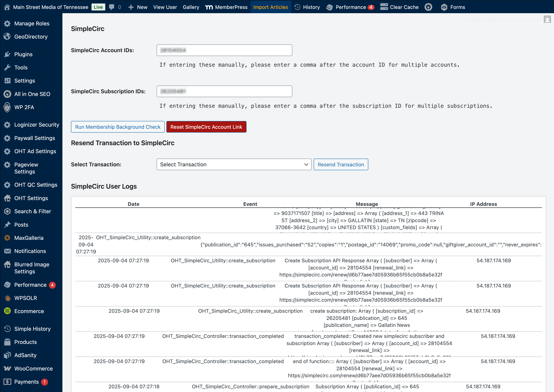This screenshot has height=392, width=554.
Task: Click the Products bag icon
Action: point(7,342)
